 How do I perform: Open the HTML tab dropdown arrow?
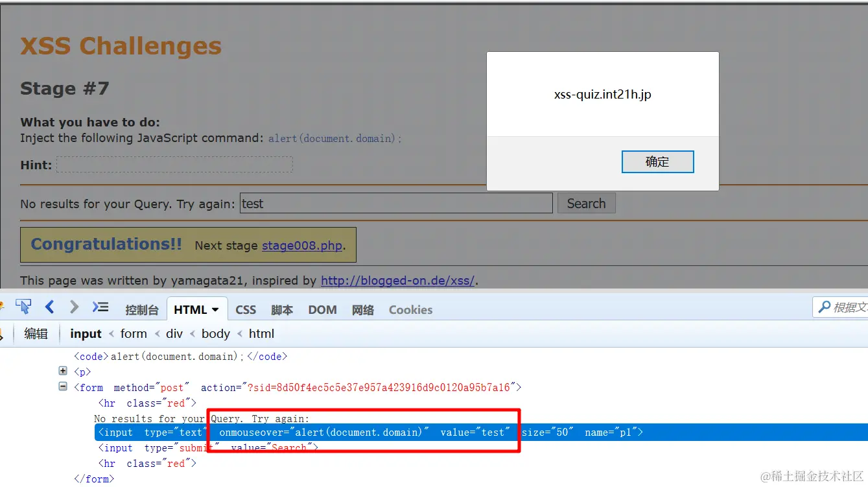(215, 310)
